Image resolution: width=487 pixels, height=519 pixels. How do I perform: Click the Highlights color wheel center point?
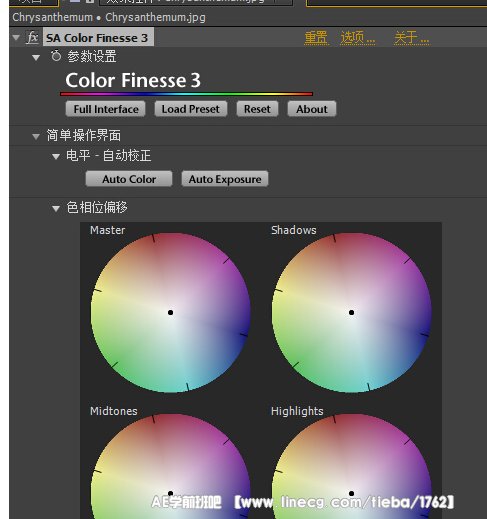351,493
